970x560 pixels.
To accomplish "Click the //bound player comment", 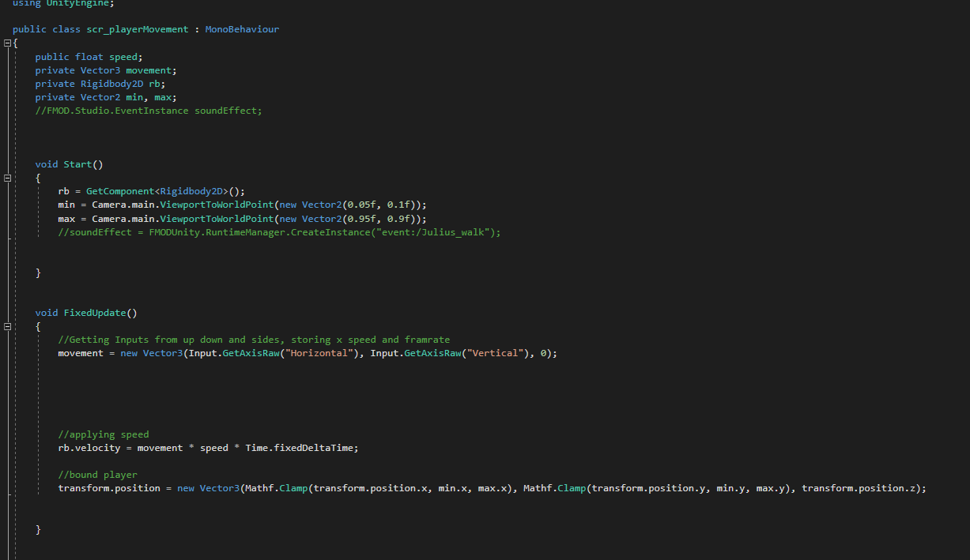I will pos(97,475).
